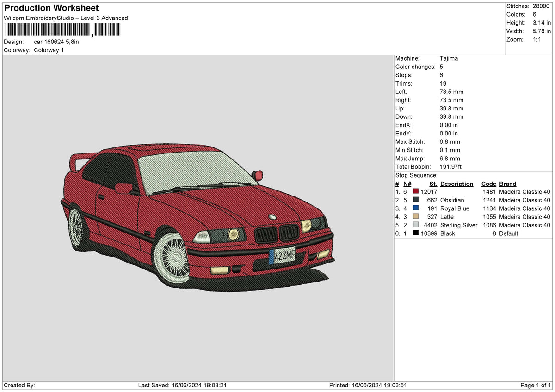This screenshot has height=392, width=555.
Task: Click the 'St.' column header
Action: [433, 184]
